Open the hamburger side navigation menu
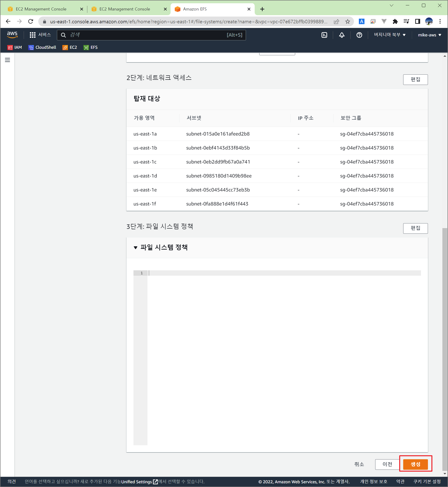Viewport: 448px width, 487px height. (7, 60)
